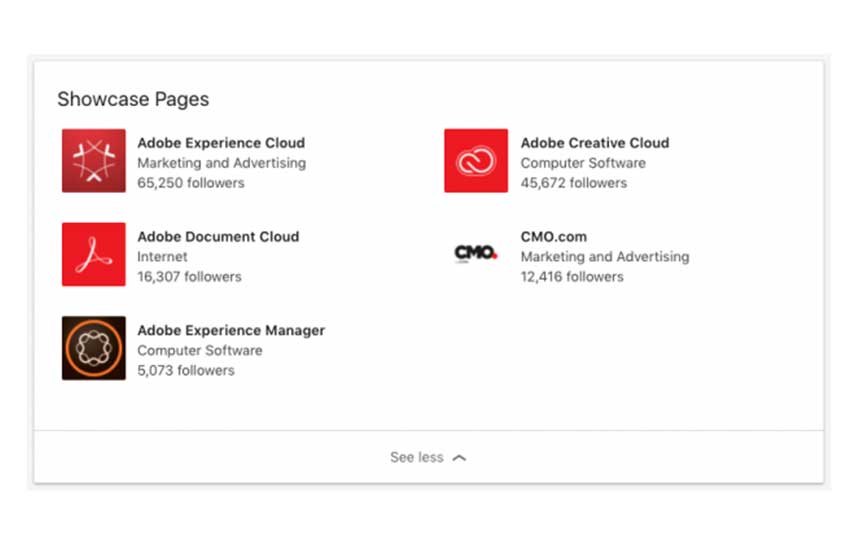Click the 5,073 followers text
The height and width of the screenshot is (540, 850).
point(186,370)
